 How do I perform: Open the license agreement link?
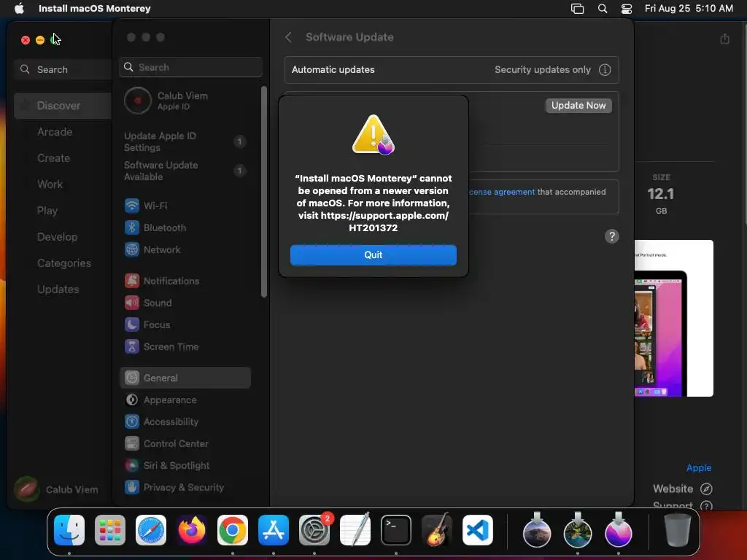click(502, 192)
